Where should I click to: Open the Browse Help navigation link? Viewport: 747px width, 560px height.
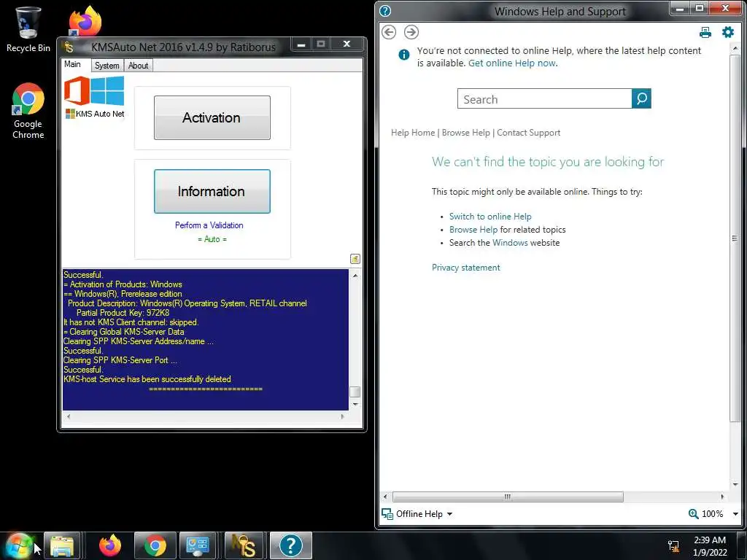(465, 133)
